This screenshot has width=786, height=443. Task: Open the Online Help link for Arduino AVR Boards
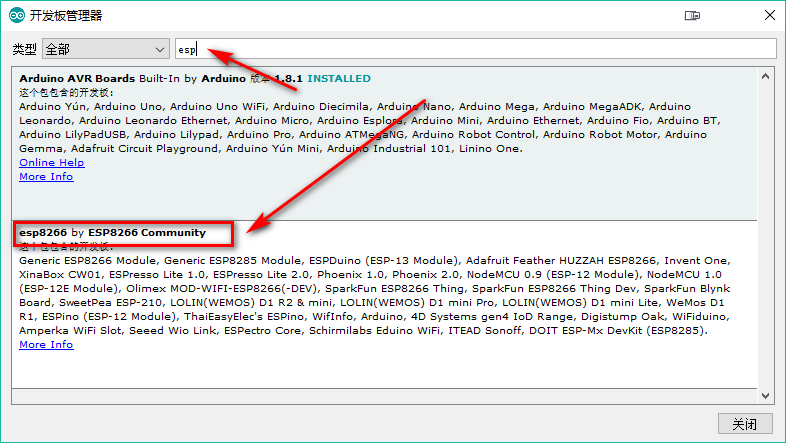[x=52, y=163]
